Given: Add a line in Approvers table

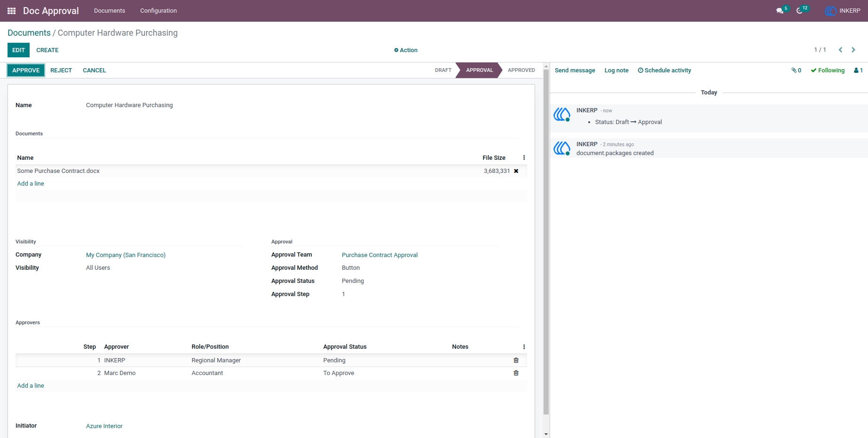Looking at the screenshot, I should pyautogui.click(x=31, y=386).
